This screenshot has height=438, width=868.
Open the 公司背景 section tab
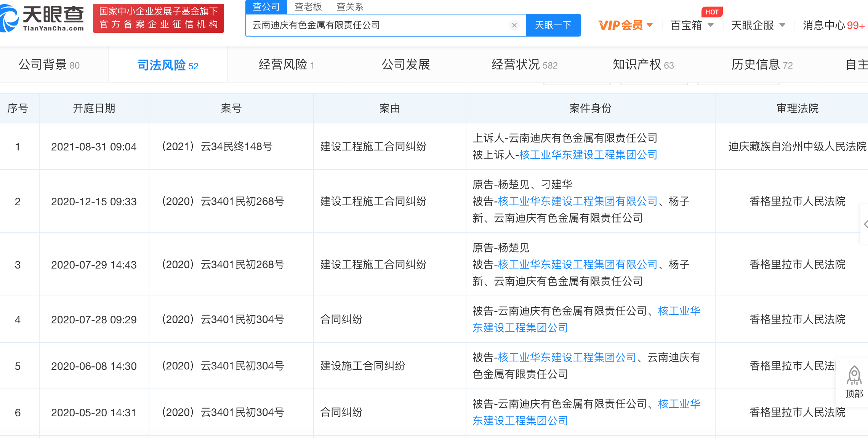[50, 65]
